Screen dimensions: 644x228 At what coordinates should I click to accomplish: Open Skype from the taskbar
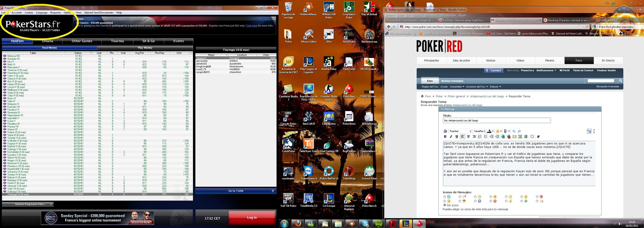pyautogui.click(x=365, y=224)
